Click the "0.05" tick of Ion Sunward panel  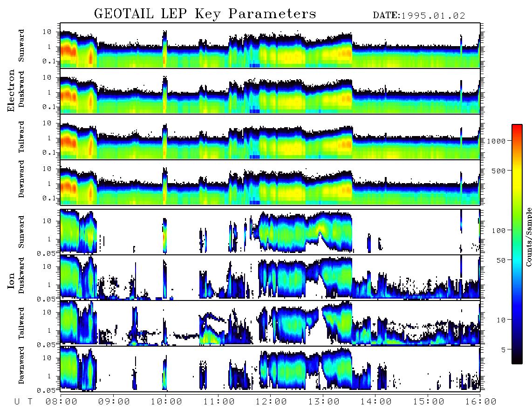(x=46, y=253)
